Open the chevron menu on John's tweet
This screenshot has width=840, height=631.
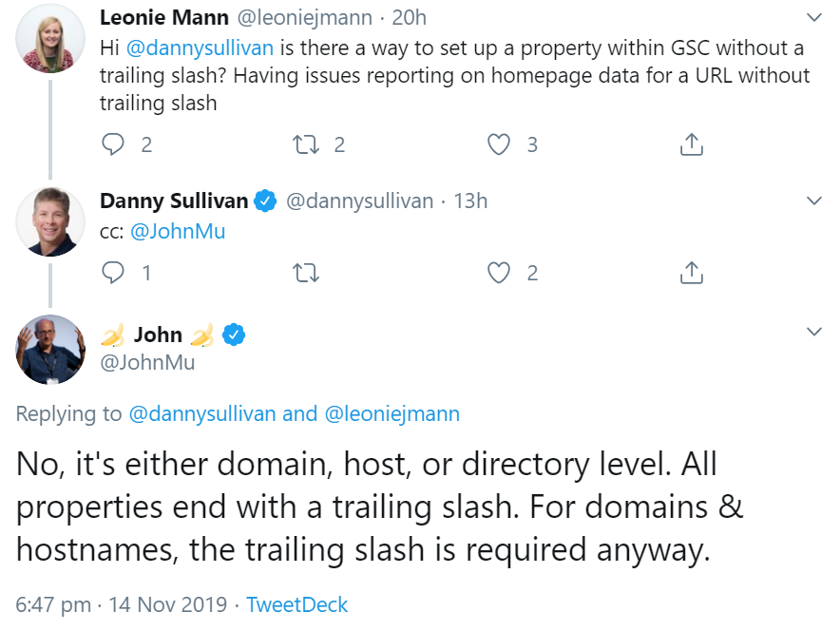[x=814, y=332]
